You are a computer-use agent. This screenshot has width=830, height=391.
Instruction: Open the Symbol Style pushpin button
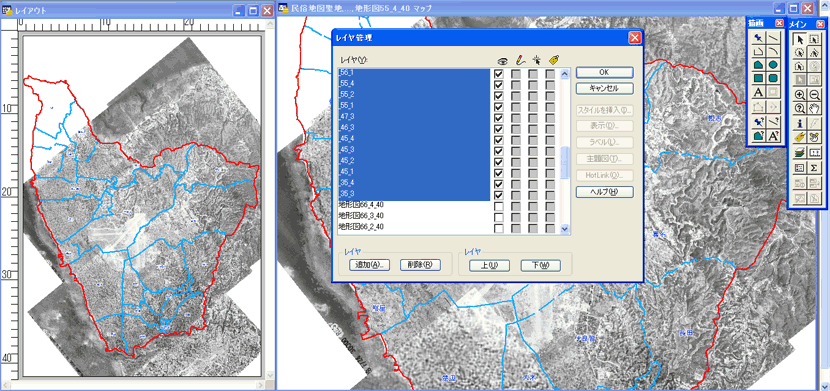758,122
